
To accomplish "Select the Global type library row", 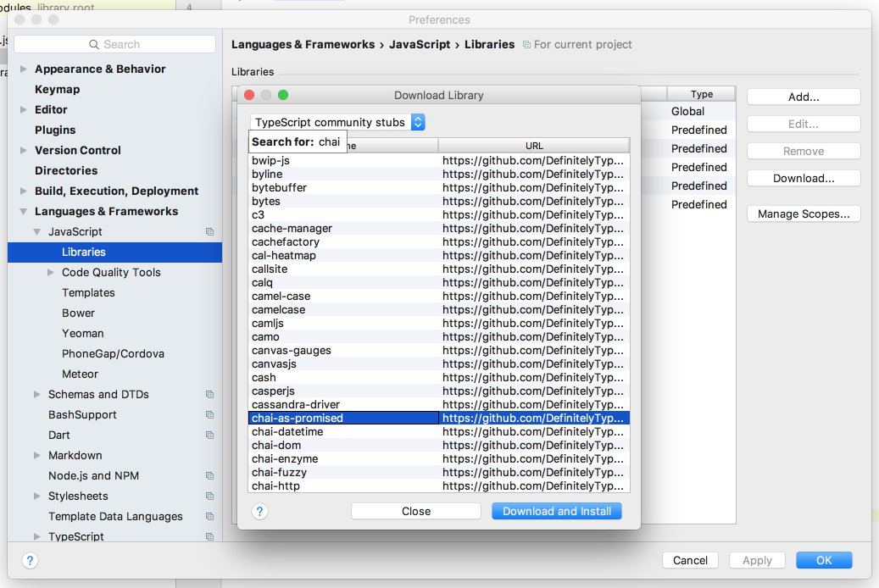I will click(687, 112).
